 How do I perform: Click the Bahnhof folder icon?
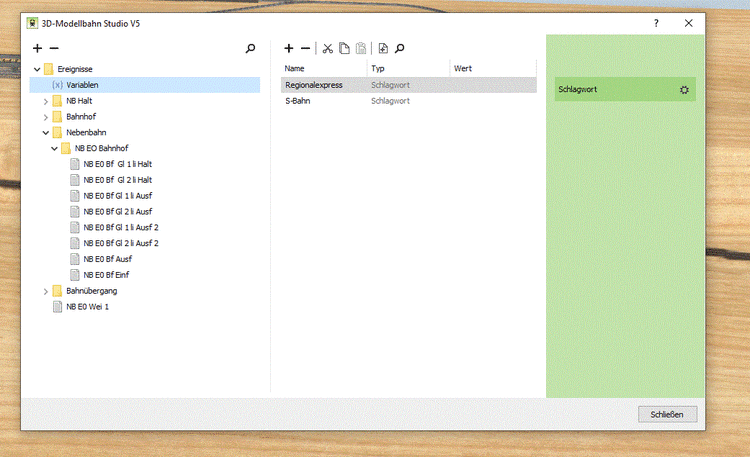[57, 117]
